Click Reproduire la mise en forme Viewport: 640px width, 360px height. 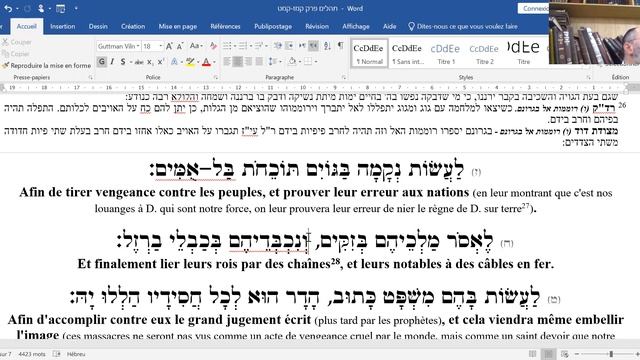(x=46, y=65)
